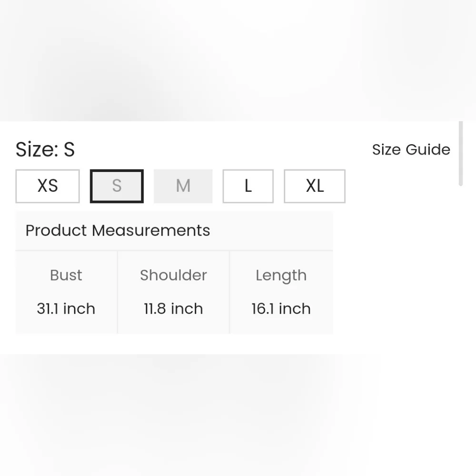Choose the XL size button

pos(315,186)
